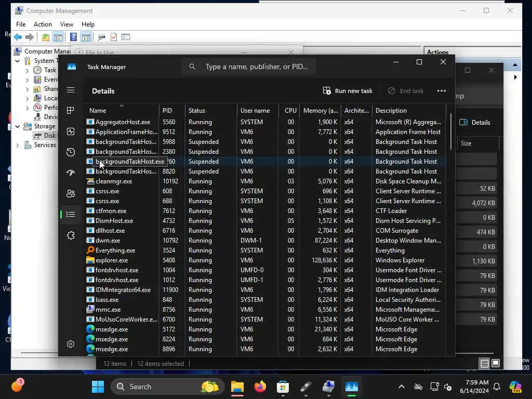Select the DismHost.exe process row
The image size is (532, 399).
coord(265,220)
